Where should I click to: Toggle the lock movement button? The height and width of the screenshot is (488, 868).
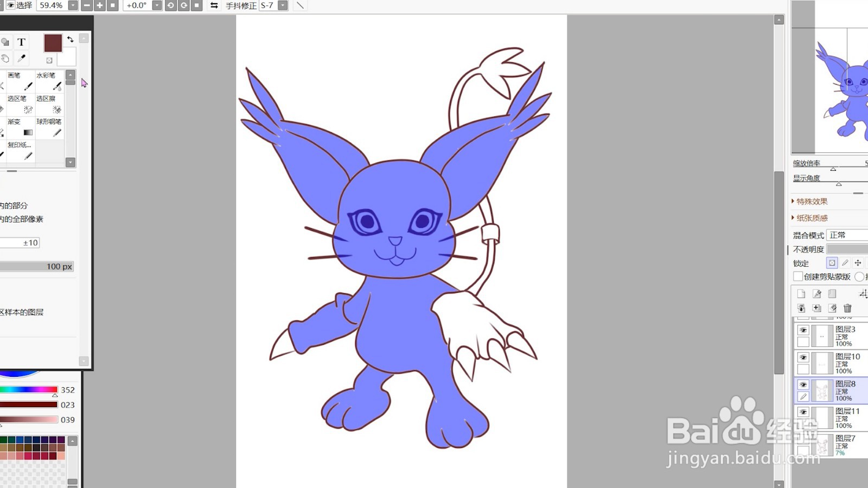858,263
